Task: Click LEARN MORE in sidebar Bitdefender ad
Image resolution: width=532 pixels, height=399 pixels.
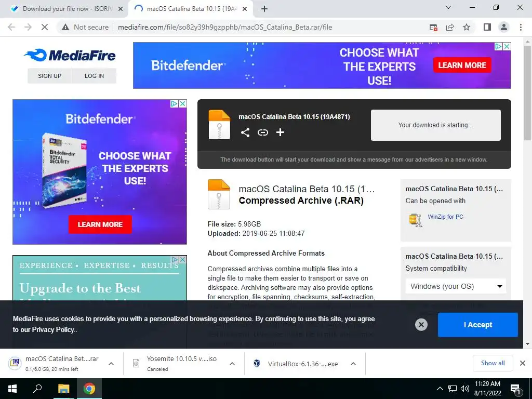Action: (x=100, y=224)
